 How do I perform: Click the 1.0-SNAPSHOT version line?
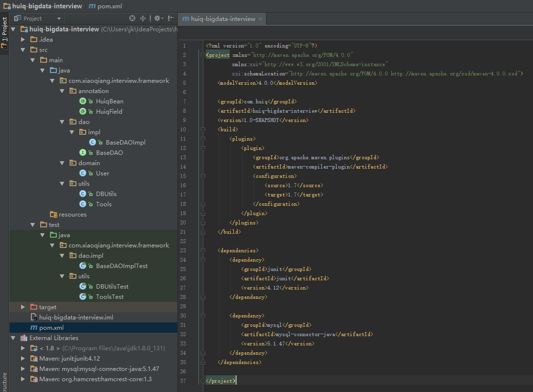[x=263, y=121]
